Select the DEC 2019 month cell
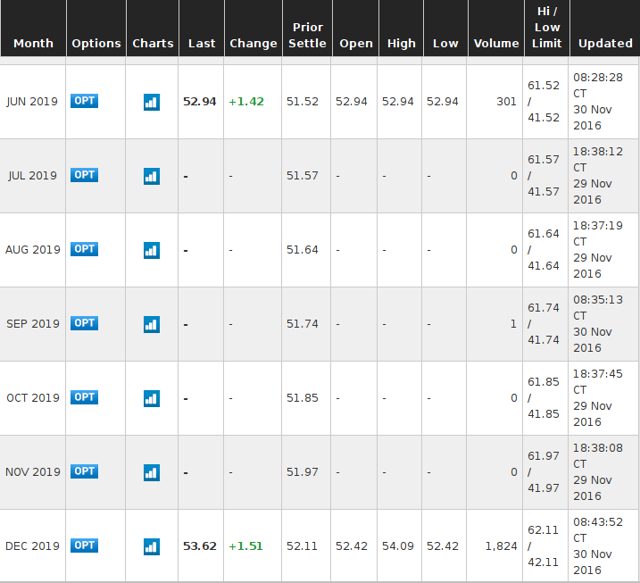This screenshot has height=583, width=640. pos(32,546)
